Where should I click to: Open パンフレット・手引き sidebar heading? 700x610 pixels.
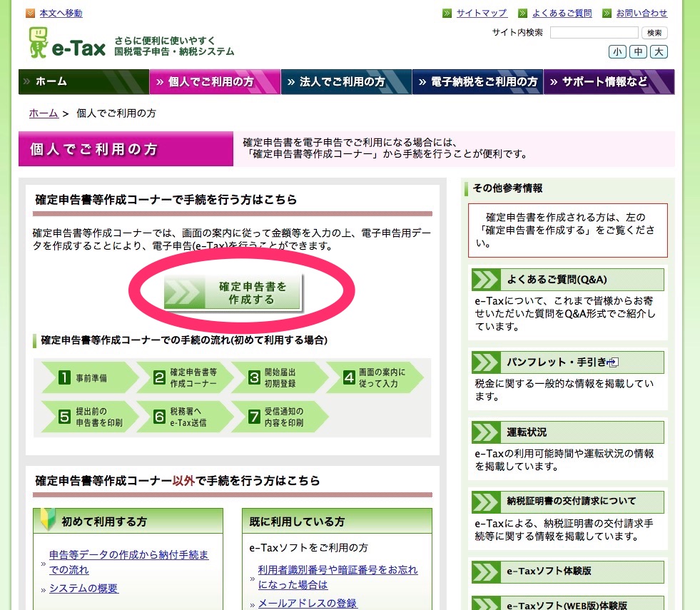pos(568,362)
